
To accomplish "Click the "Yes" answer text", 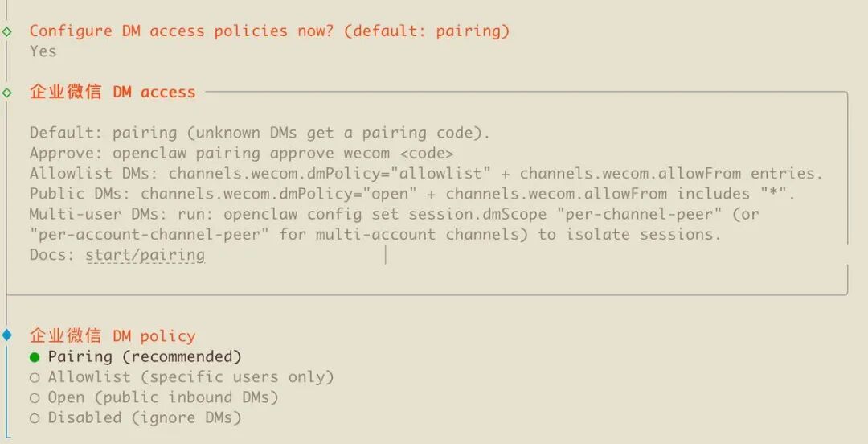I will tap(43, 51).
